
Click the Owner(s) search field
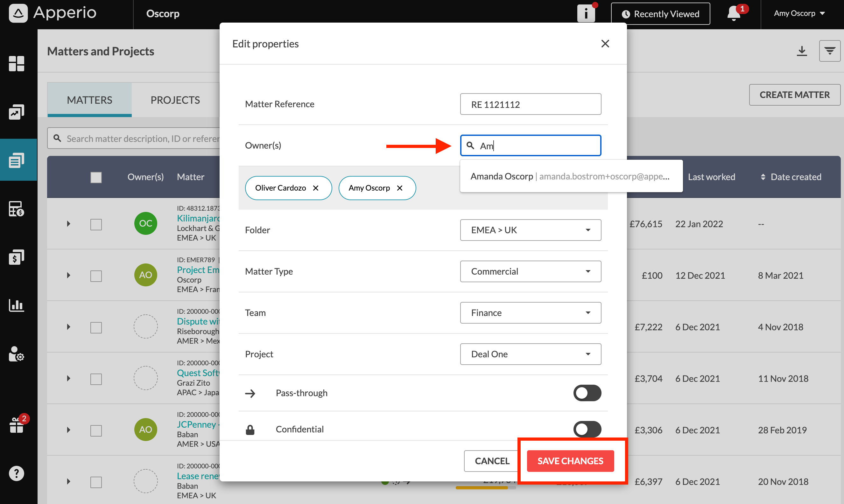[x=531, y=146]
